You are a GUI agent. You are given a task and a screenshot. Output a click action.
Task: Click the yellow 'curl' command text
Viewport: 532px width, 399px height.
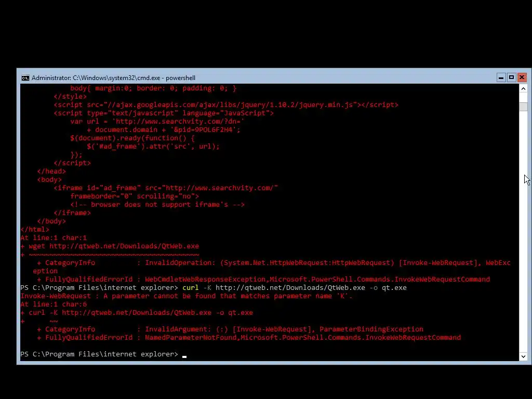(190, 288)
